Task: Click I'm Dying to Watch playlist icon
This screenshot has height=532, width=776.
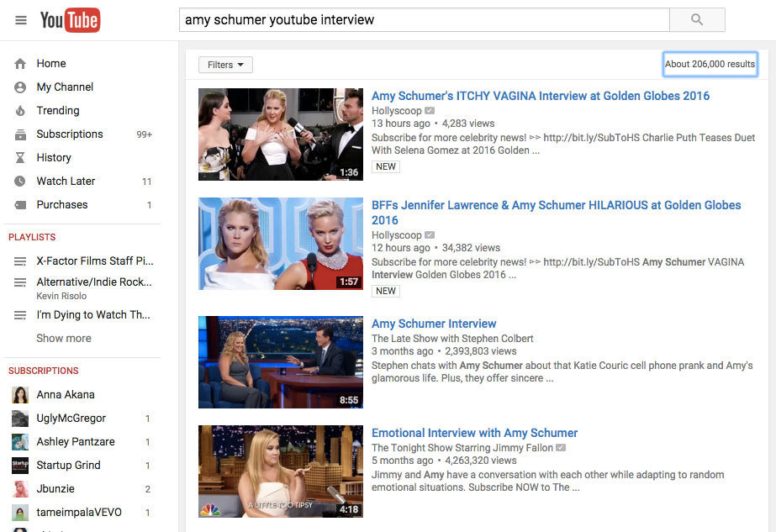Action: click(20, 315)
